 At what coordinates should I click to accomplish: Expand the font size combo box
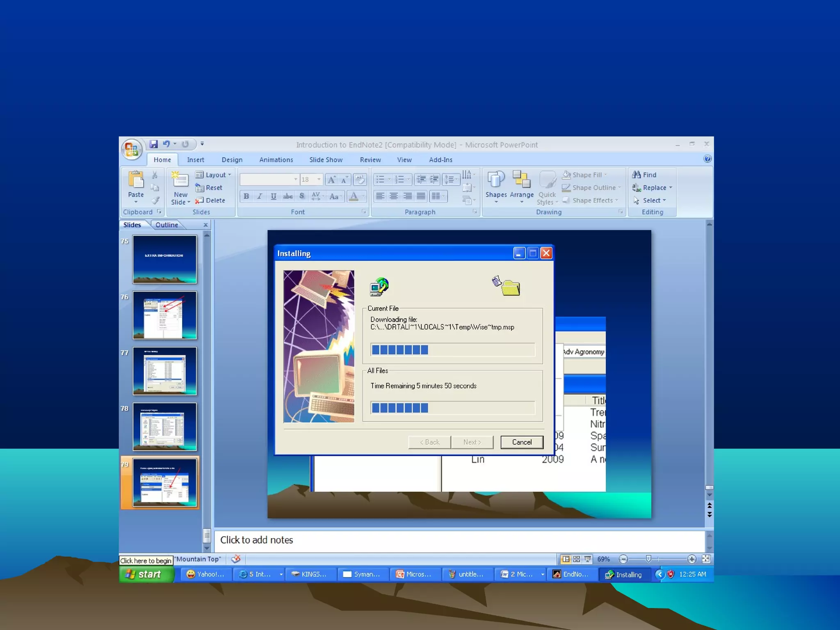319,179
